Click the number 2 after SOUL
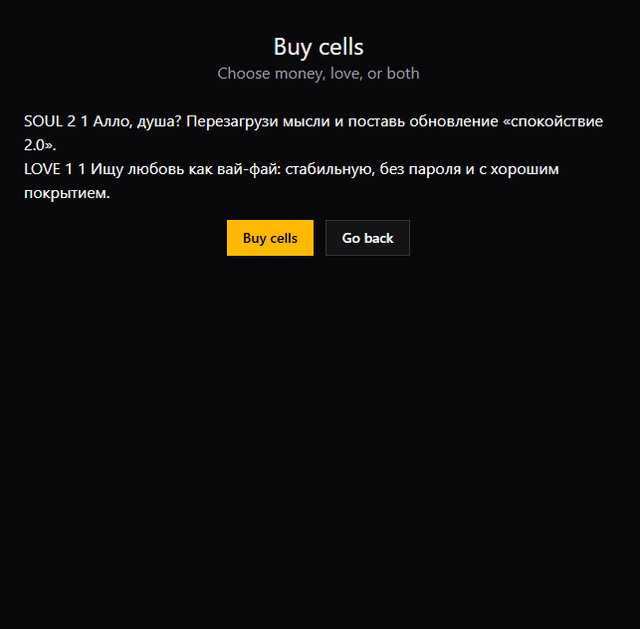This screenshot has height=629, width=640. [x=71, y=121]
